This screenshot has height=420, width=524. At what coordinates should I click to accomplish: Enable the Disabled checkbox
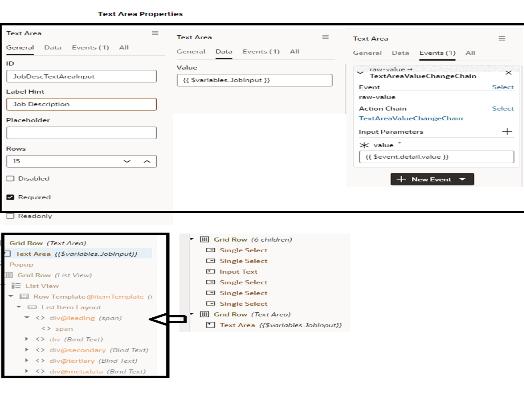click(x=10, y=178)
